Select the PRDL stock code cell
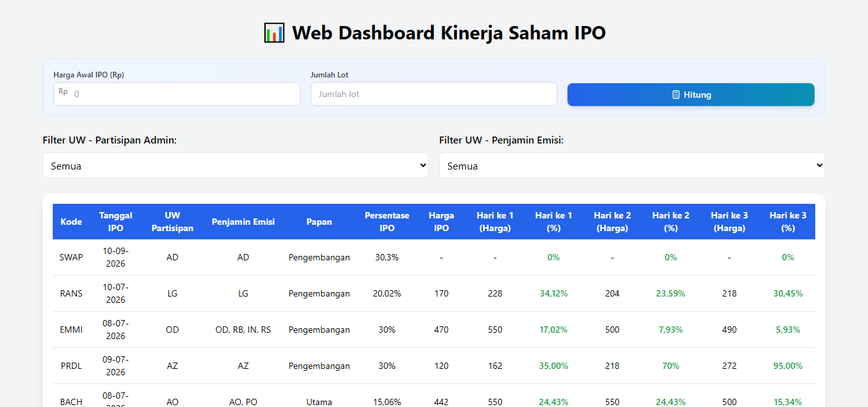 (x=71, y=366)
